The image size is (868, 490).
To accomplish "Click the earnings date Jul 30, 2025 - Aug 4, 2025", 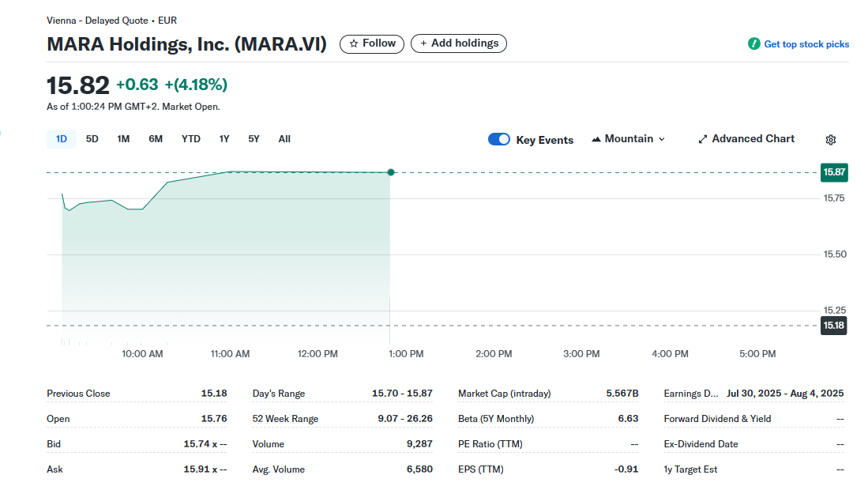I will (x=785, y=393).
